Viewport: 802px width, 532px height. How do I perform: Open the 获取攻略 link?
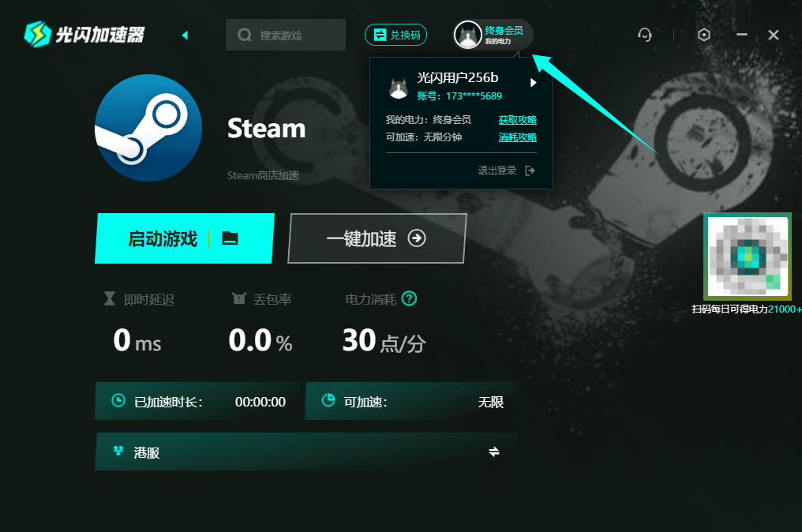point(517,120)
